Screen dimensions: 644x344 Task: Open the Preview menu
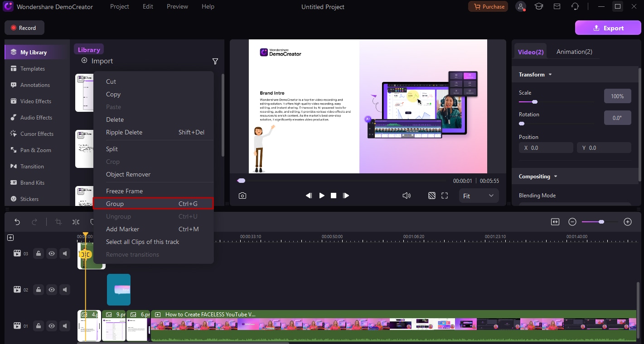pos(177,7)
